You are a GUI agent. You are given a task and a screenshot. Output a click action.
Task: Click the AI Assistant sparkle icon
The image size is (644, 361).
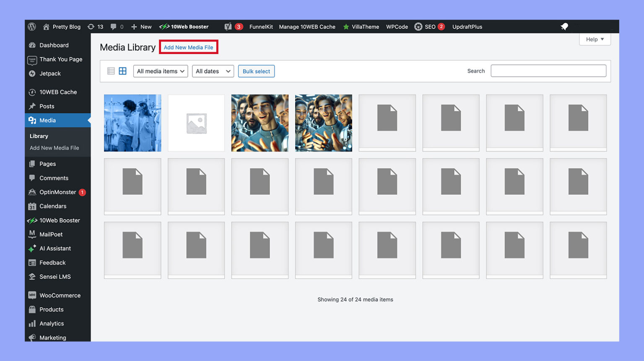point(32,248)
